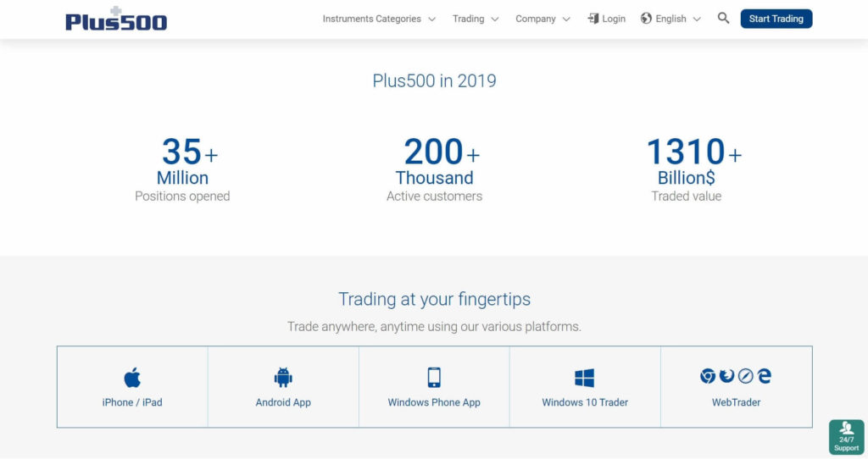Click the Safari compass icon
868x459 pixels.
click(x=746, y=376)
